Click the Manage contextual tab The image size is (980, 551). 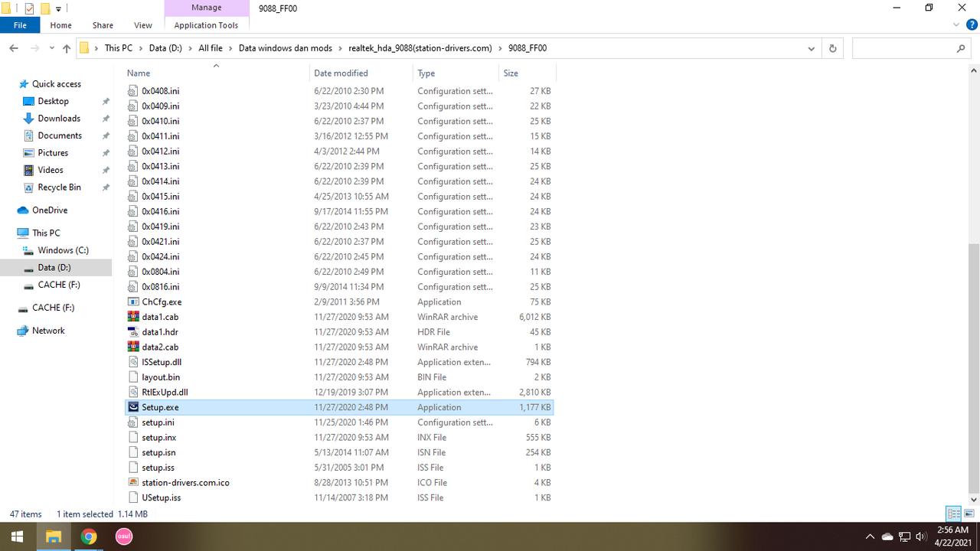point(206,8)
